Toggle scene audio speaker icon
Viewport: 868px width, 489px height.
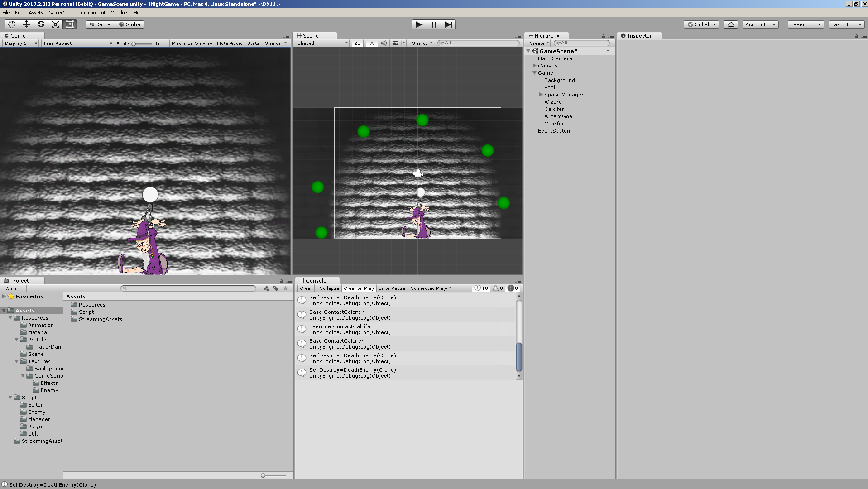coord(384,43)
